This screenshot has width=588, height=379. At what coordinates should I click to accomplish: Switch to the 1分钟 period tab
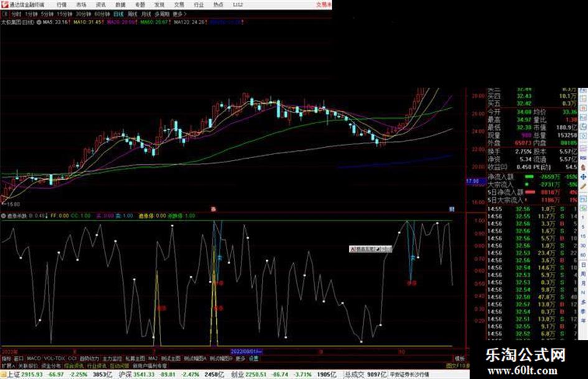pos(32,14)
